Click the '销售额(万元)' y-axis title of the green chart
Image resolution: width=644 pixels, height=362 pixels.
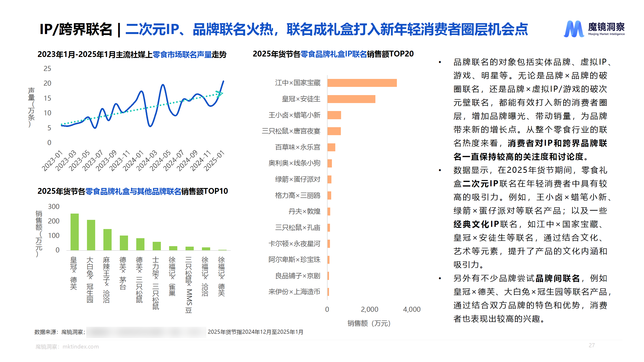pos(39,233)
